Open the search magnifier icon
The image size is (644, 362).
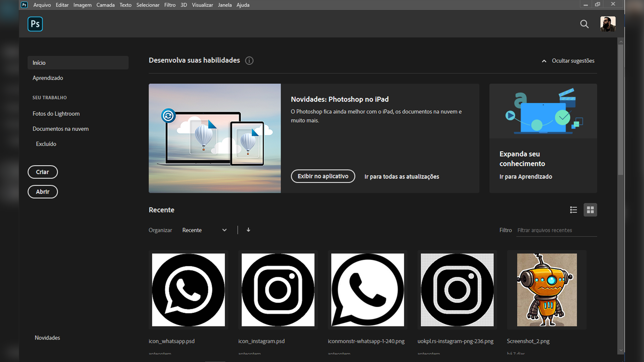pos(584,24)
